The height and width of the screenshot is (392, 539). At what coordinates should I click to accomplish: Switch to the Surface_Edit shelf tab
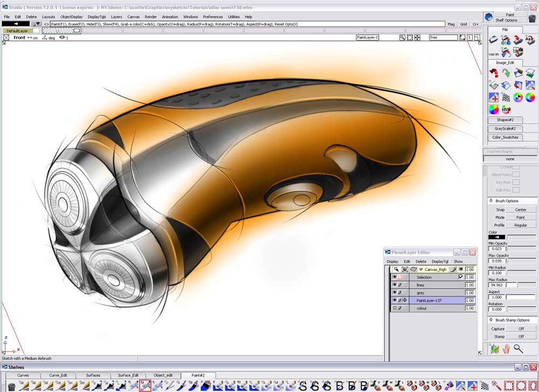[128, 375]
